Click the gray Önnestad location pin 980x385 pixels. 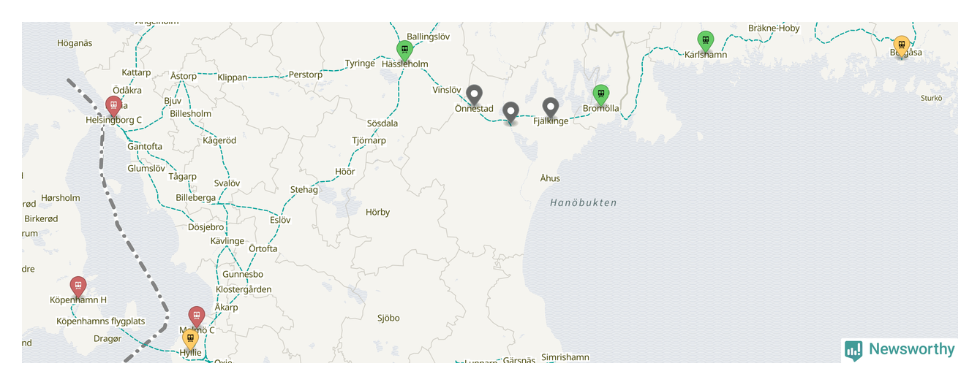coord(475,96)
